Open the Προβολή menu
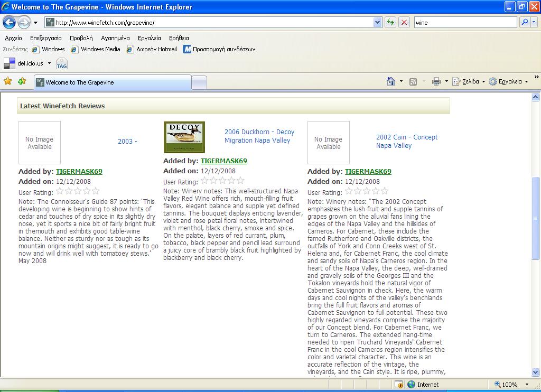Screen dimensions: 541x392 [x=81, y=39]
